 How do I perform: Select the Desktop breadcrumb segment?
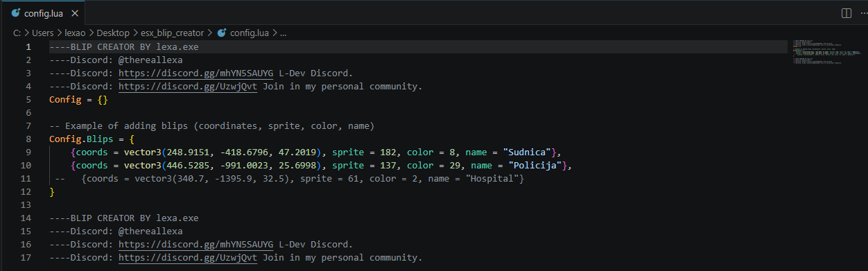pos(113,33)
